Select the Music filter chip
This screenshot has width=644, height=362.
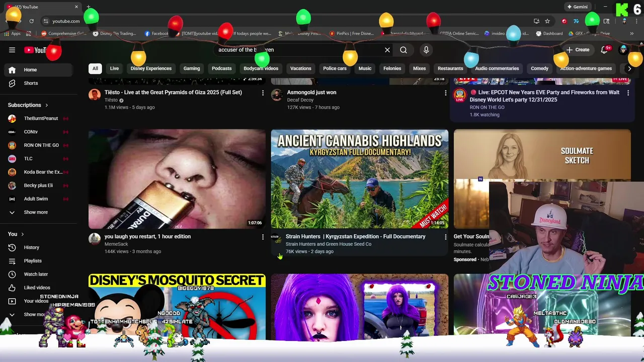365,68
